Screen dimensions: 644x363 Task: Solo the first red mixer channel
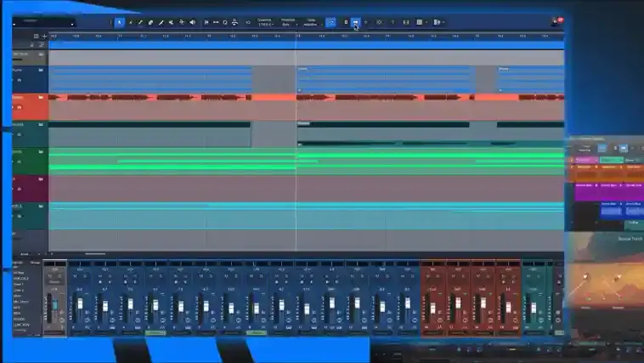438,276
